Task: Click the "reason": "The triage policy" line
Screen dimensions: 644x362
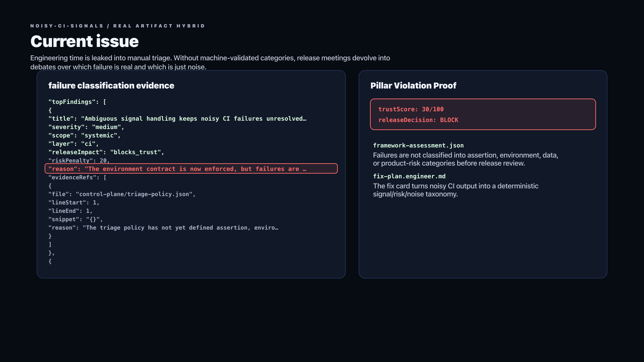Action: pyautogui.click(x=163, y=228)
